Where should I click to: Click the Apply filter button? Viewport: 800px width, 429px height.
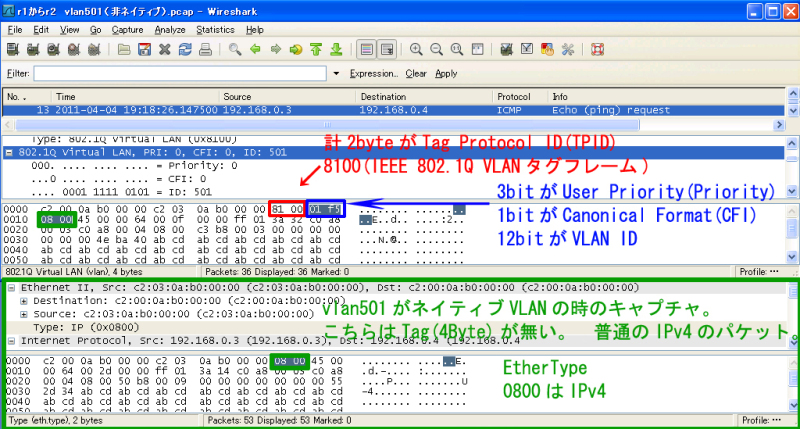pos(446,73)
